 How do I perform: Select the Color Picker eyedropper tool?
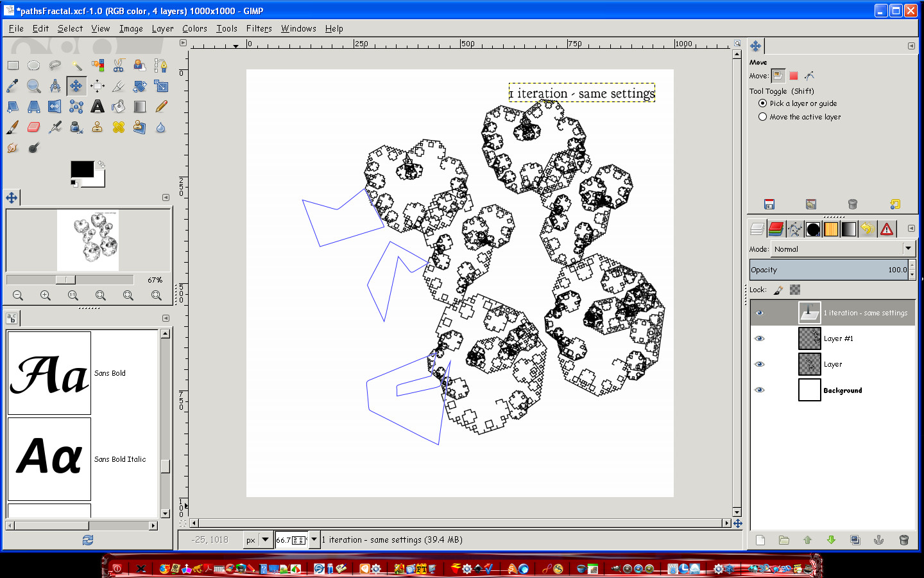click(13, 85)
